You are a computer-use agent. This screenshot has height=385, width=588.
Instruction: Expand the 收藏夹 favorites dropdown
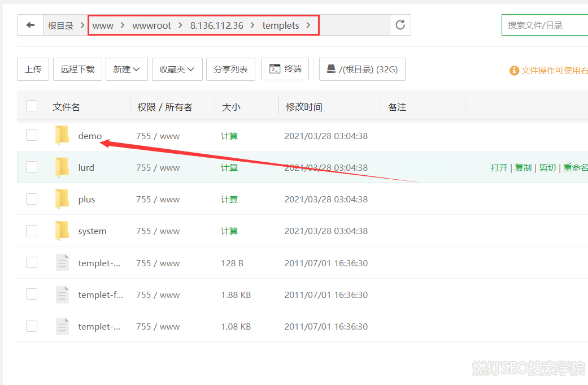[177, 69]
